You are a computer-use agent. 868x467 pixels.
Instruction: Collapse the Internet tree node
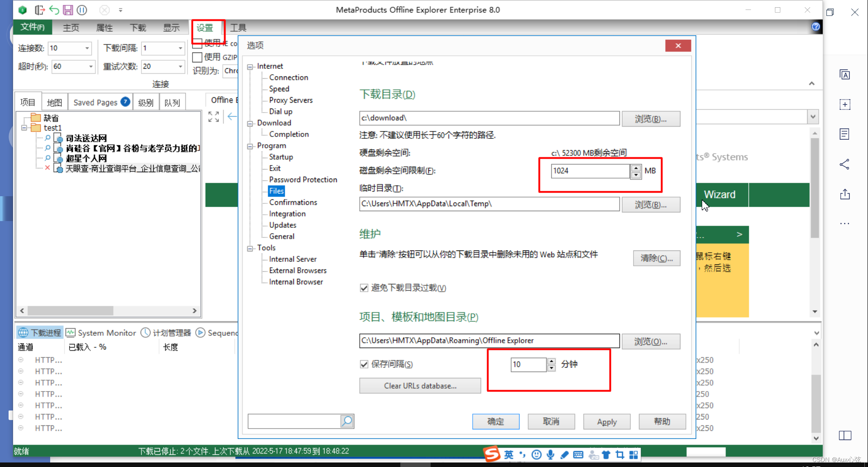coord(250,66)
